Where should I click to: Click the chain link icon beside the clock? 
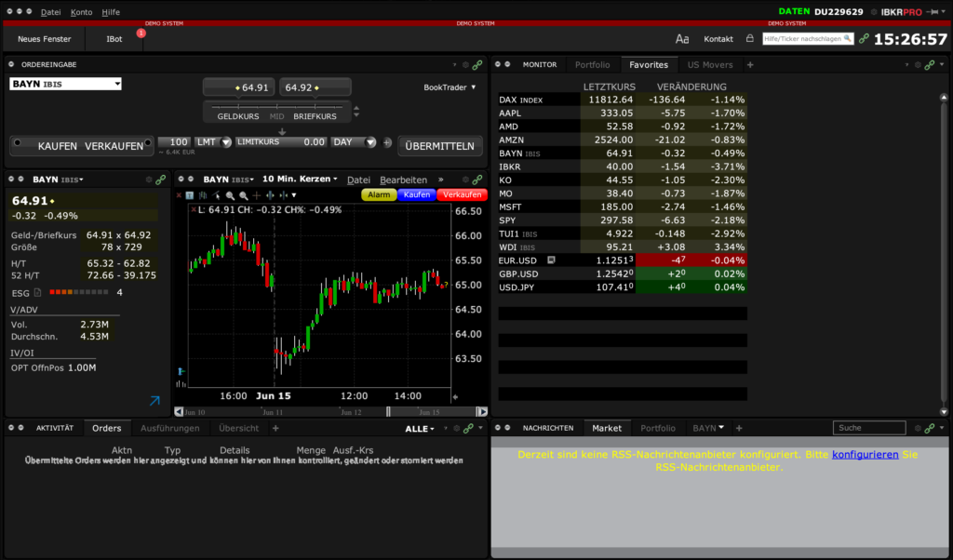coord(864,39)
